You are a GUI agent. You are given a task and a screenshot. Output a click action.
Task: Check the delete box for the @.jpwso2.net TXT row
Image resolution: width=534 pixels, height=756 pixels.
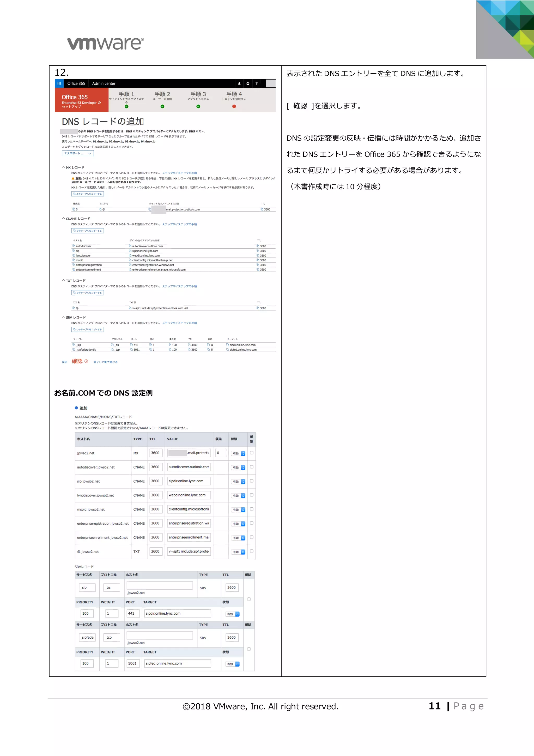[252, 551]
